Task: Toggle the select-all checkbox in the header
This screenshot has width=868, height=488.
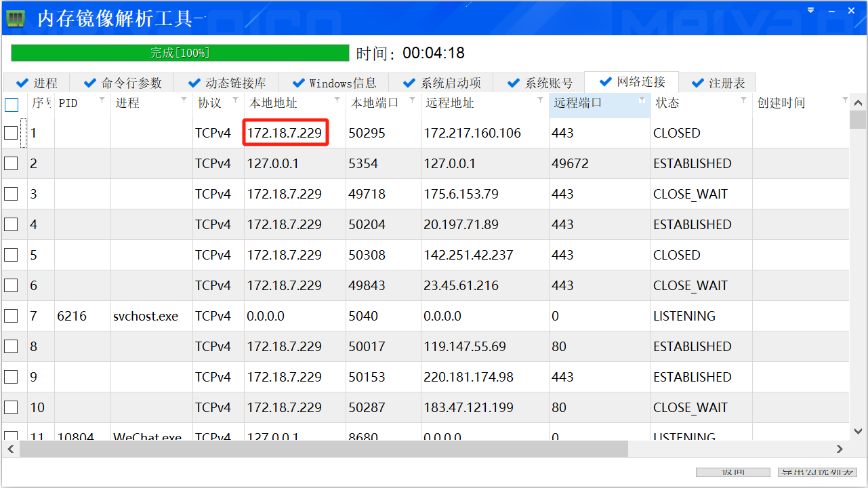Action: [12, 105]
